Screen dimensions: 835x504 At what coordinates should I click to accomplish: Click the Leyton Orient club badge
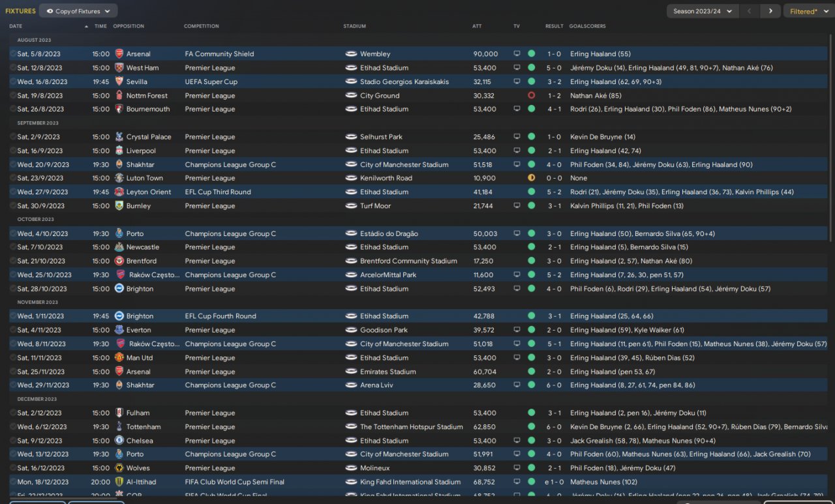(x=119, y=192)
